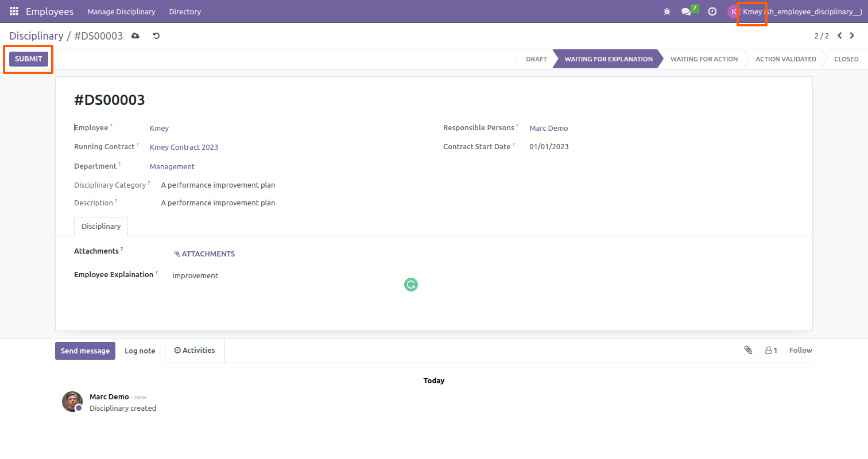
Task: Click the debug bug icon
Action: coord(666,11)
